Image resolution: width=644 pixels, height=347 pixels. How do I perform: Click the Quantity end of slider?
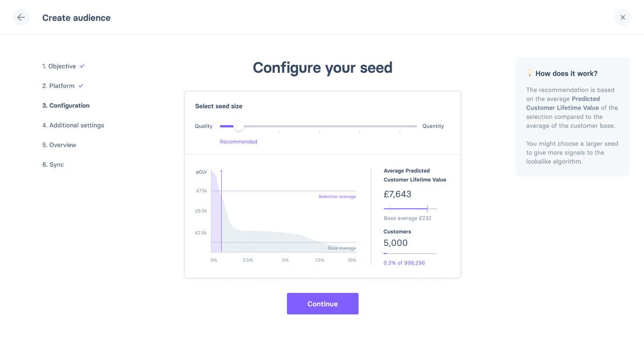click(x=433, y=126)
